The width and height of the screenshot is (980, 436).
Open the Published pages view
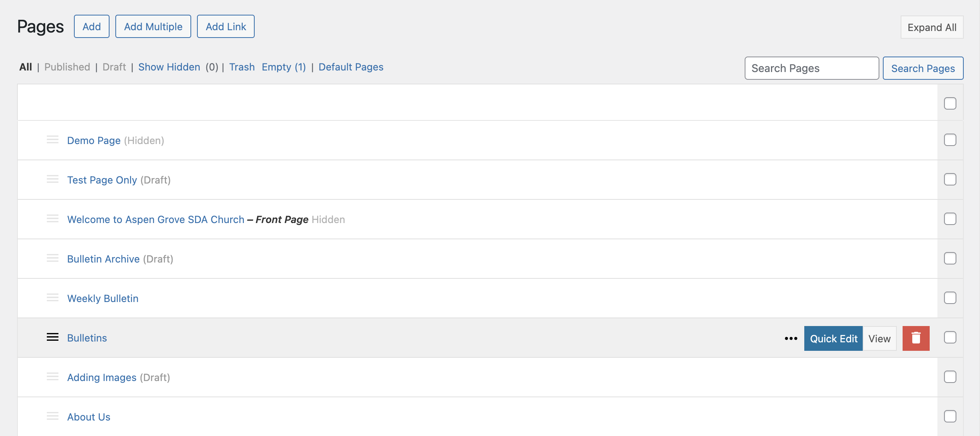[x=67, y=67]
